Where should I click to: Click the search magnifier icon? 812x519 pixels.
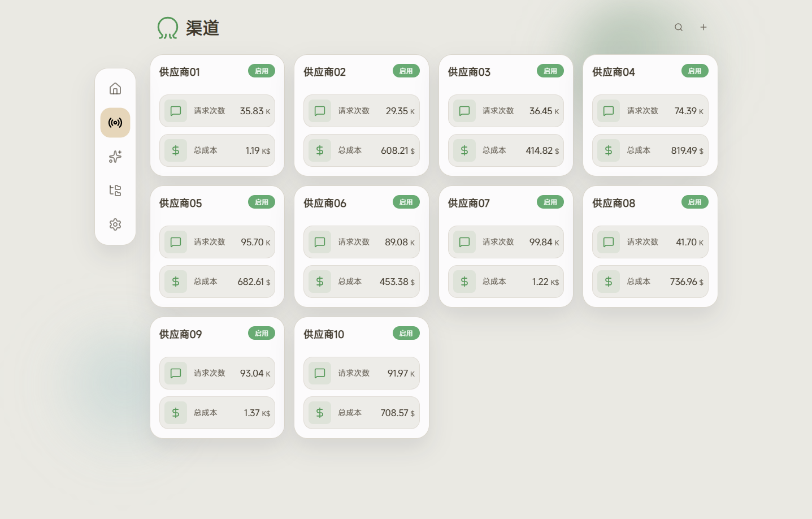coord(679,27)
